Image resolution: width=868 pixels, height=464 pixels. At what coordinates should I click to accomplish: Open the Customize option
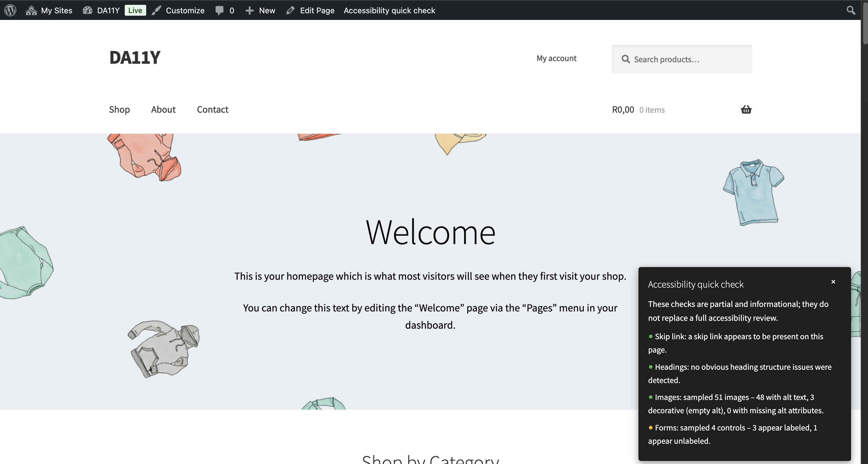click(x=178, y=10)
